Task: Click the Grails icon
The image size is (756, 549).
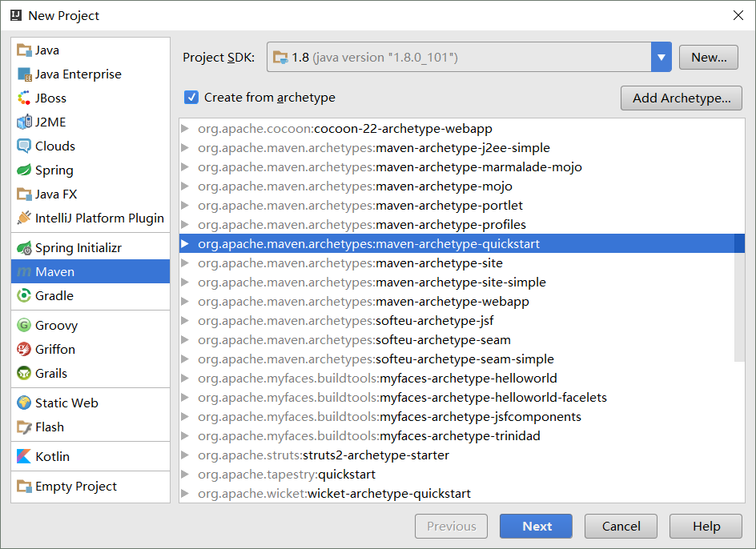Action: (24, 373)
